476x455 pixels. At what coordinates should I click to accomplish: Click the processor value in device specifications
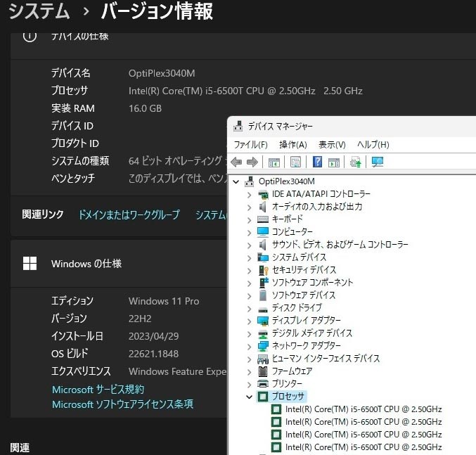[x=245, y=91]
